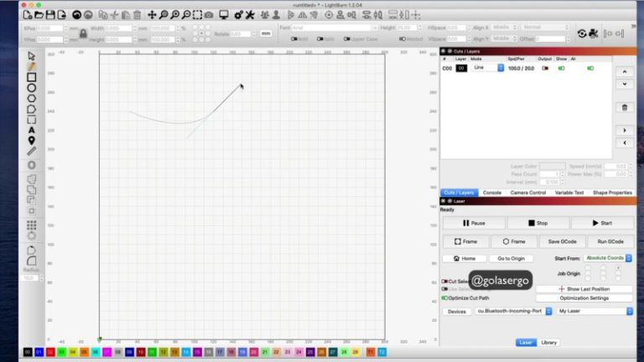Toggle the Optimize Cut Path switch
The width and height of the screenshot is (644, 362).
[444, 298]
